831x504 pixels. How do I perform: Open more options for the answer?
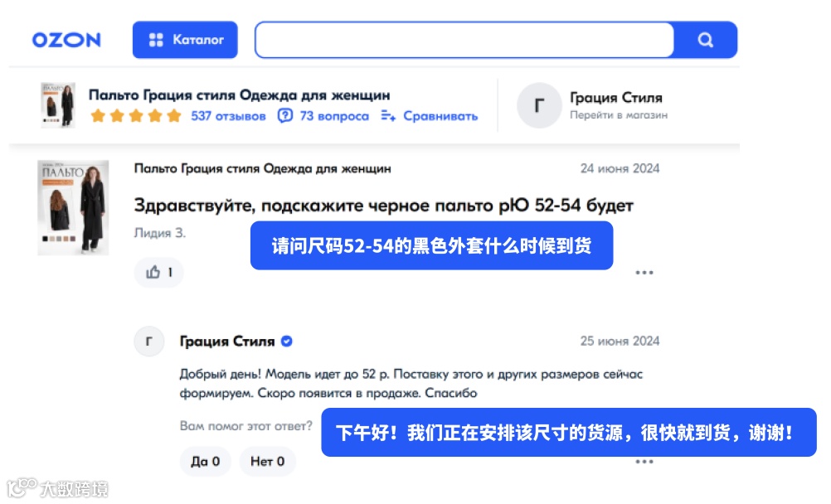(644, 462)
